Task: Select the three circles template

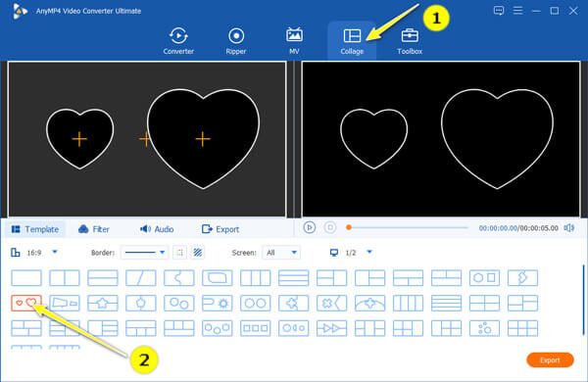Action: point(218,328)
